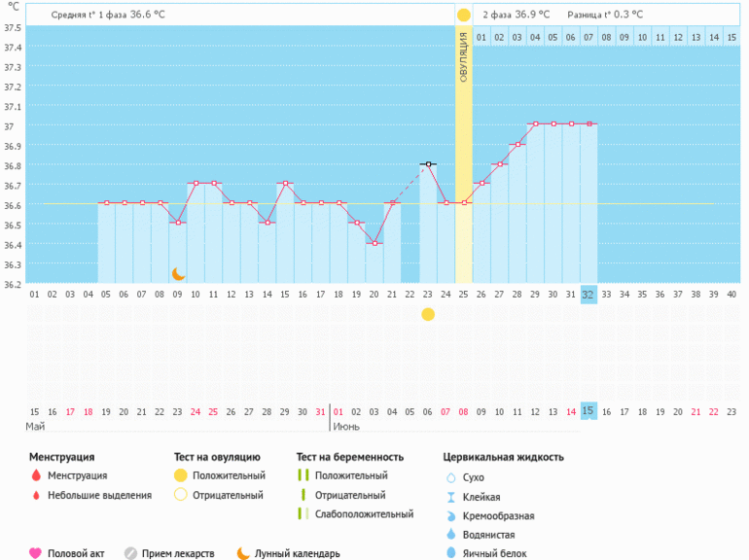Click the Половой акт legend label
This screenshot has width=749, height=560.
[76, 554]
